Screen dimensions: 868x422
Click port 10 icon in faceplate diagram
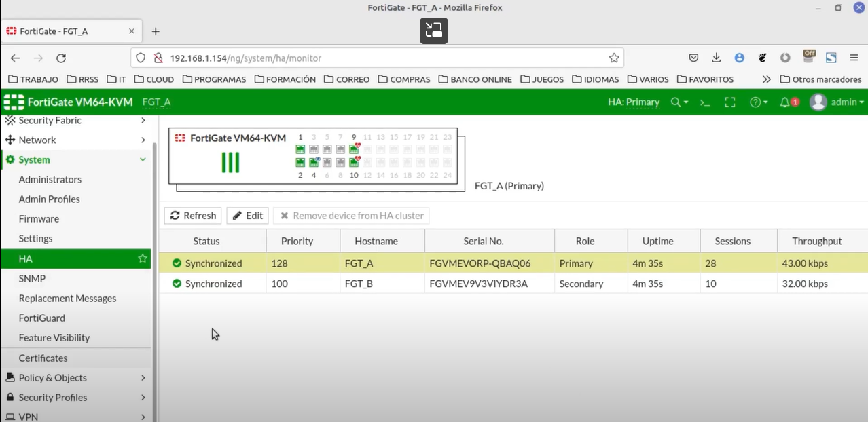click(354, 163)
